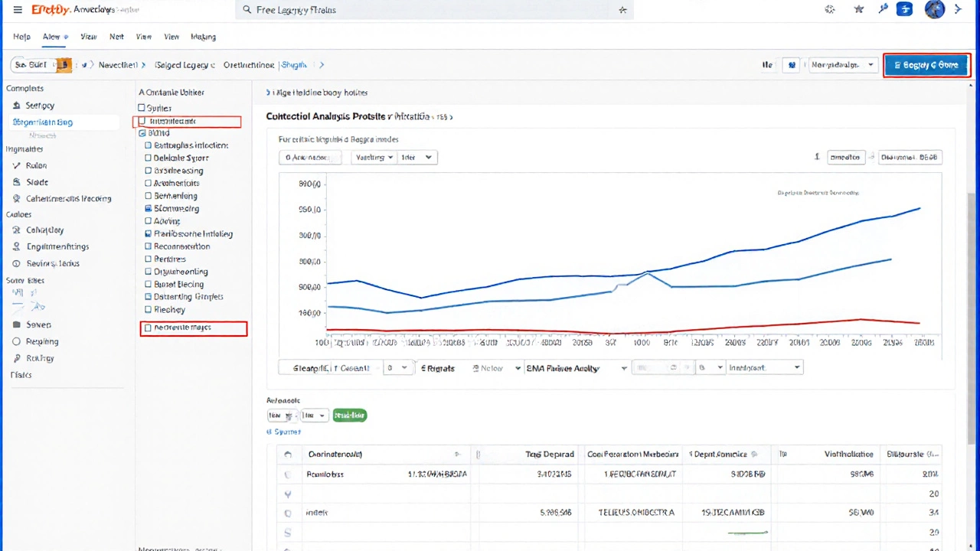Click the folder icon in left sidebar
Screen dimensions: 980x551
click(18, 324)
